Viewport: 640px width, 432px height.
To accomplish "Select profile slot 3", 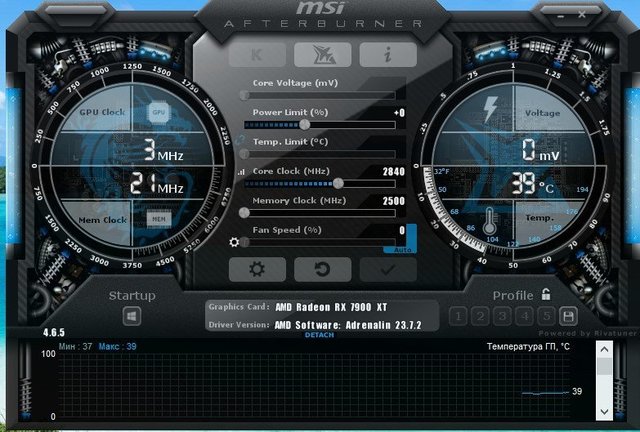I will tap(502, 316).
